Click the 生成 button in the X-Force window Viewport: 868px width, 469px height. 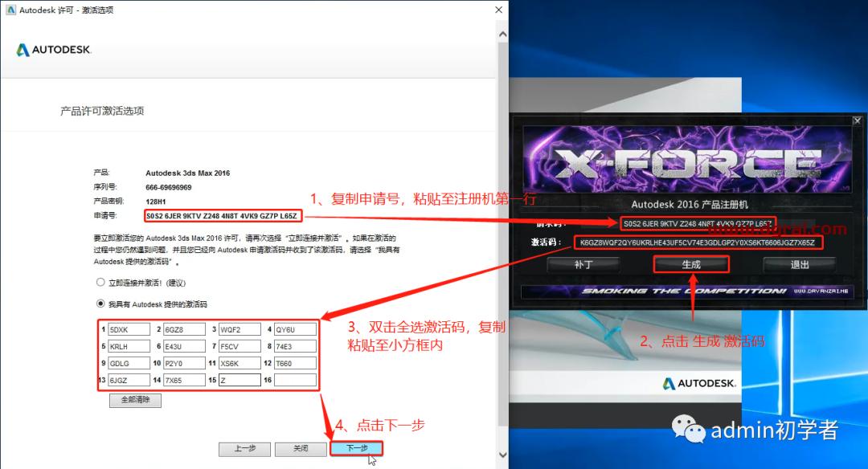coord(691,265)
